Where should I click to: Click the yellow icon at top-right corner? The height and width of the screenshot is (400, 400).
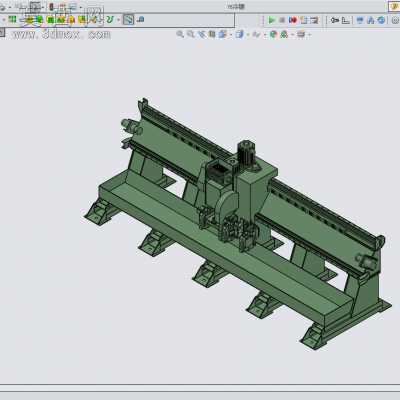click(x=395, y=7)
